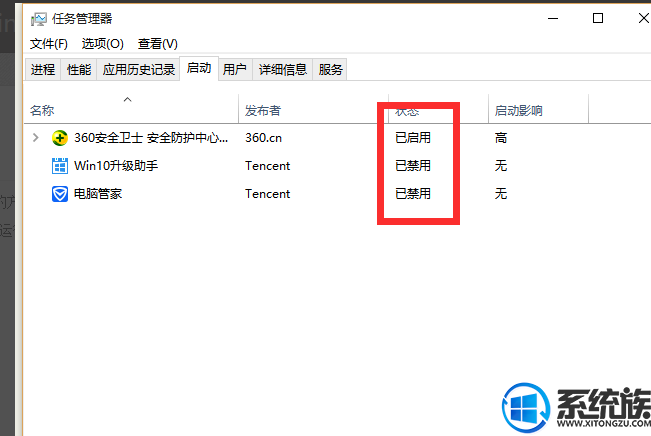Viewport: 651px width, 436px height.
Task: Select the 启动 tab
Action: (199, 68)
